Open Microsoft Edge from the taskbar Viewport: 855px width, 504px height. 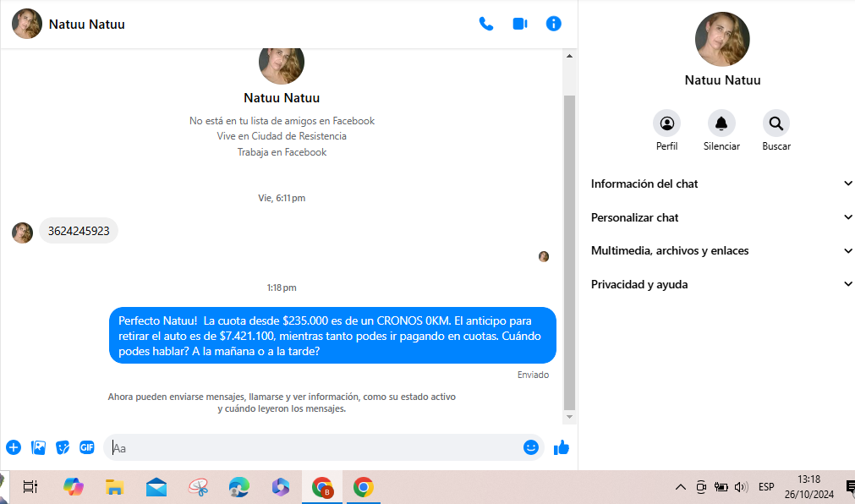[238, 487]
